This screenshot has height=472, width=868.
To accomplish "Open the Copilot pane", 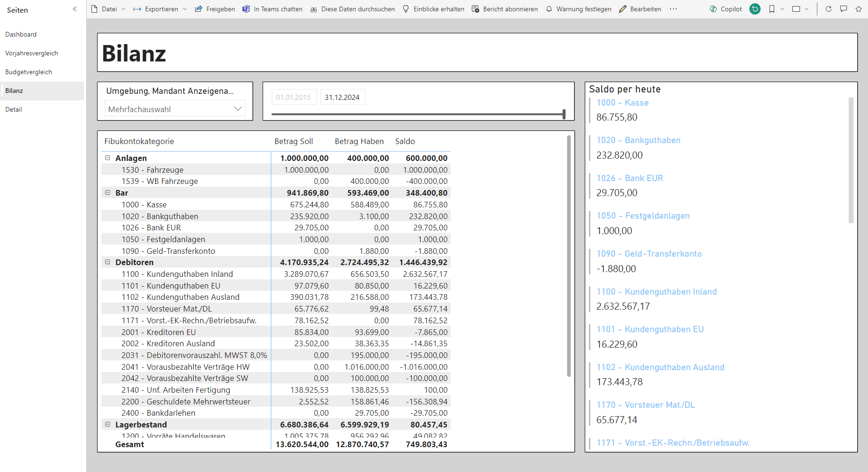I will coord(725,9).
